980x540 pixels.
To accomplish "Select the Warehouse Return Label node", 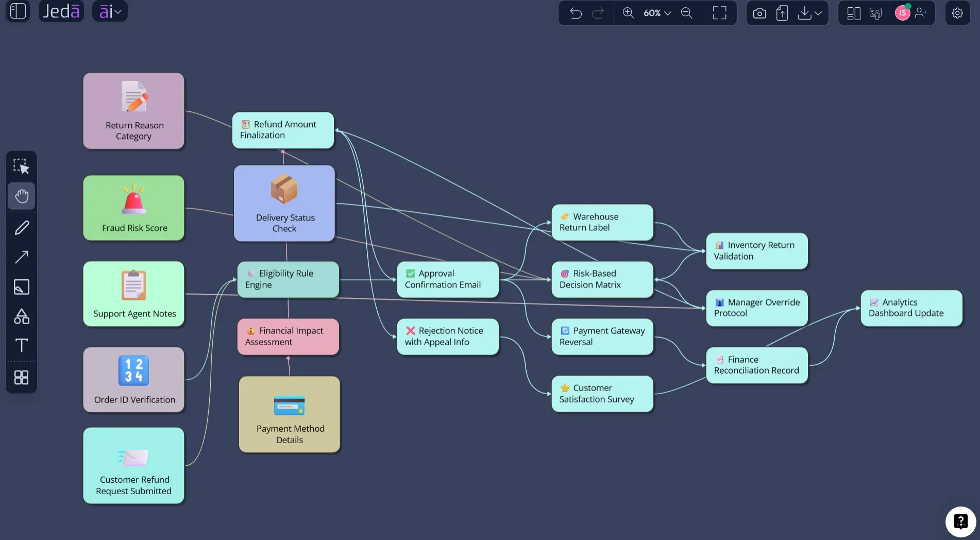I will [x=602, y=222].
